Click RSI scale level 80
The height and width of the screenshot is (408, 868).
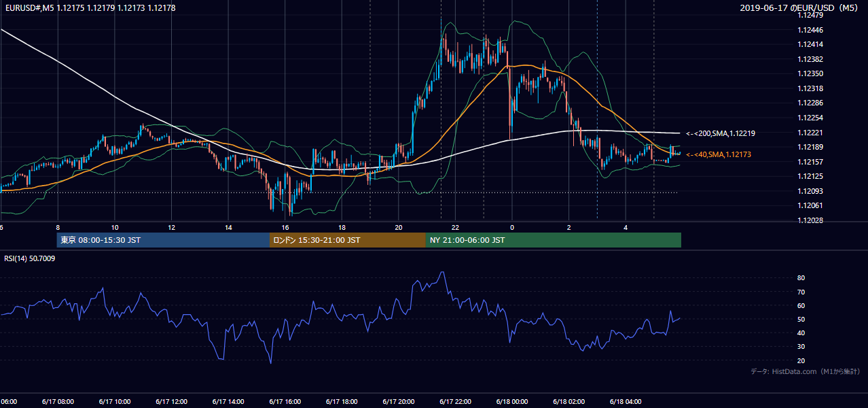tap(801, 278)
